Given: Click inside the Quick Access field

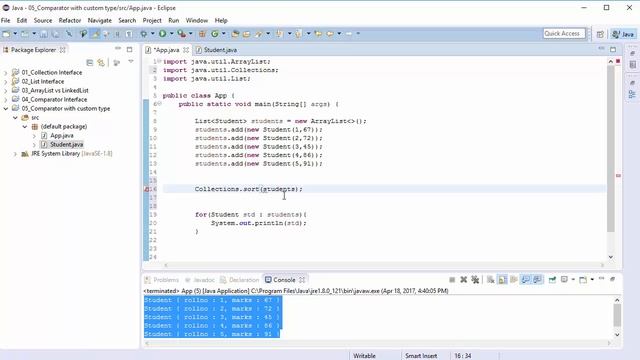Looking at the screenshot, I should [x=564, y=33].
